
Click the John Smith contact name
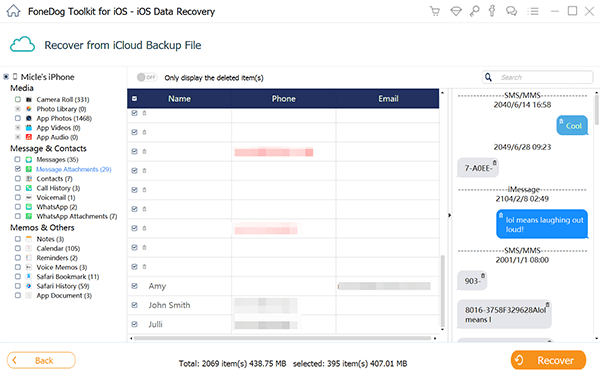coord(169,305)
